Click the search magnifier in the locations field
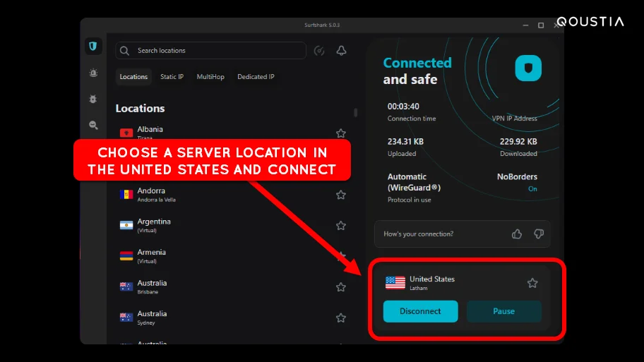 (124, 51)
